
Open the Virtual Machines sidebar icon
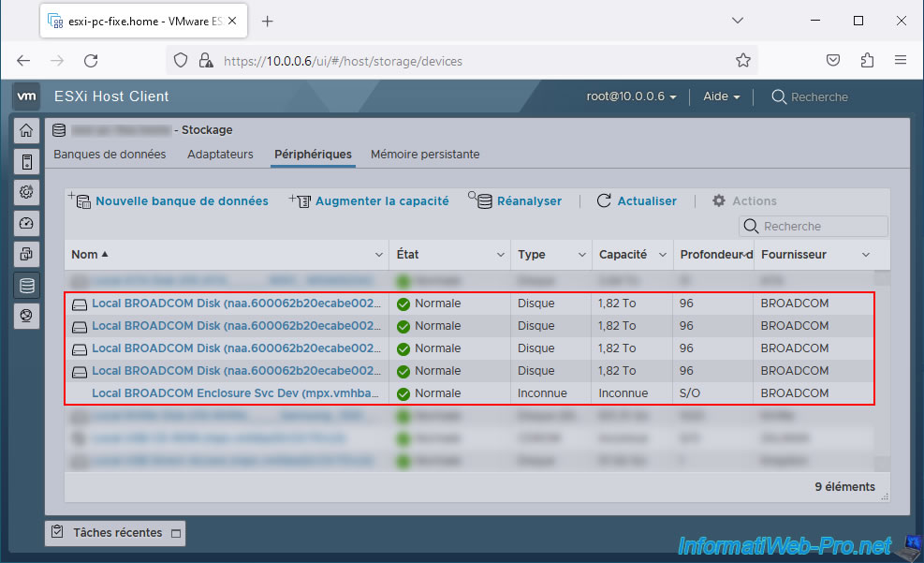(x=26, y=254)
